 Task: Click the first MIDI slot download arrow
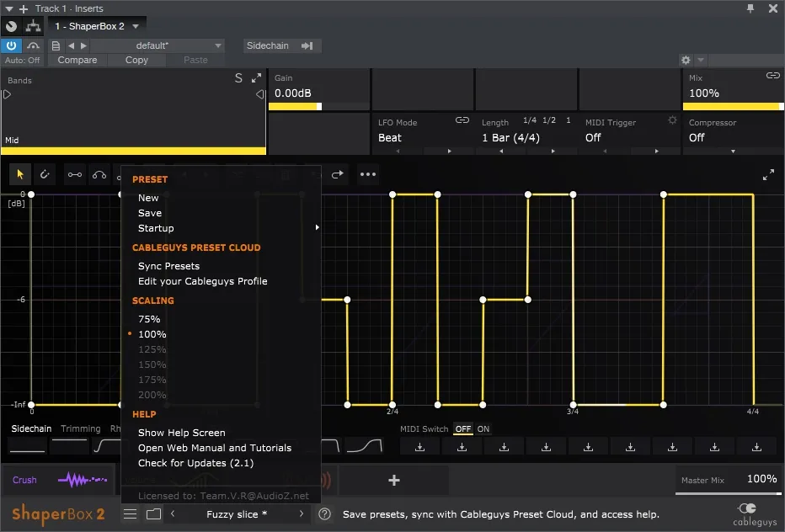(x=420, y=447)
